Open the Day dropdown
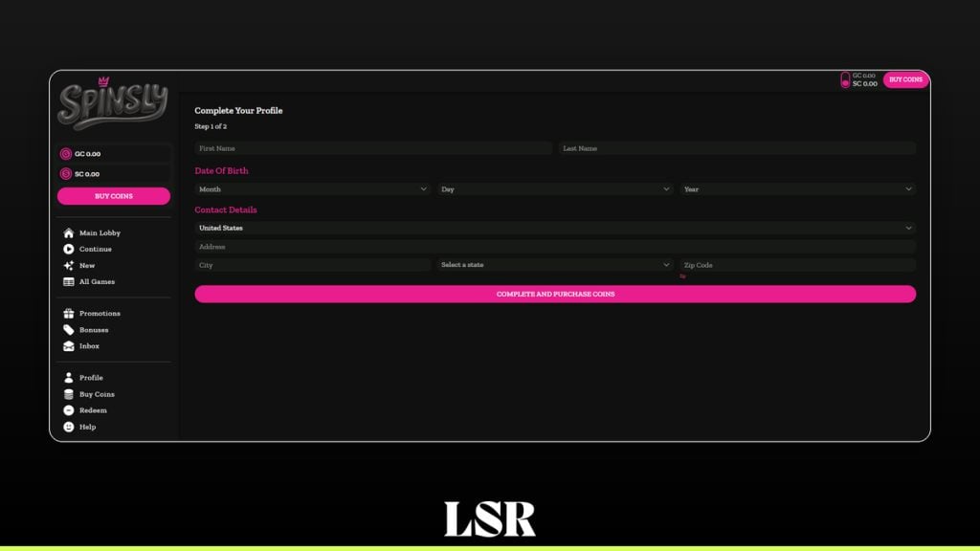 tap(555, 189)
